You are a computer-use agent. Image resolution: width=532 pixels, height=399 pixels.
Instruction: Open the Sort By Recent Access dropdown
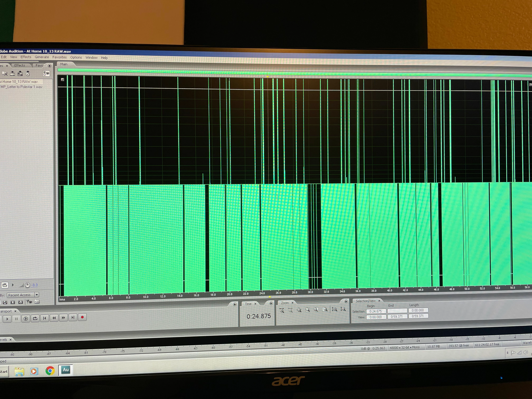[37, 295]
